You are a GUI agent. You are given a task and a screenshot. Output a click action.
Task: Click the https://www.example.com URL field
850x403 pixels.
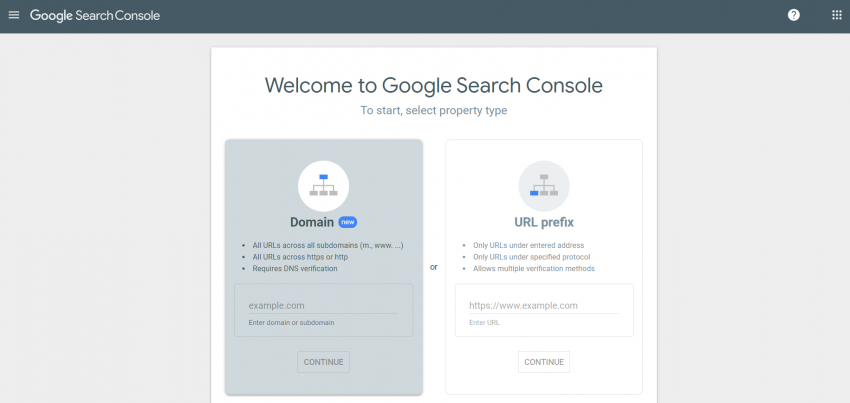click(x=544, y=306)
